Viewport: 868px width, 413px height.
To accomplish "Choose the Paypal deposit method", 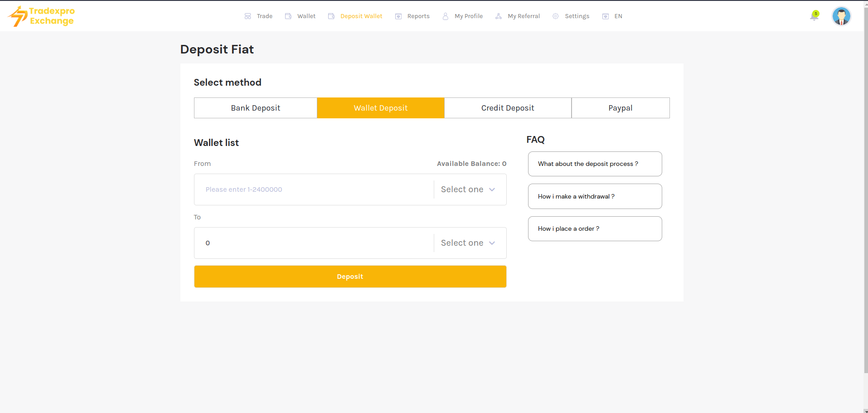I will click(x=620, y=108).
